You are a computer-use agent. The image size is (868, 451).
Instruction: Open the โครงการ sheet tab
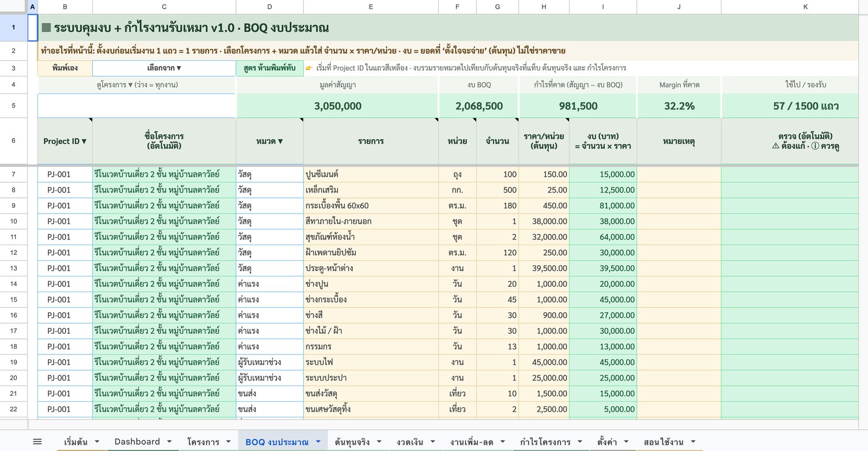(x=203, y=442)
